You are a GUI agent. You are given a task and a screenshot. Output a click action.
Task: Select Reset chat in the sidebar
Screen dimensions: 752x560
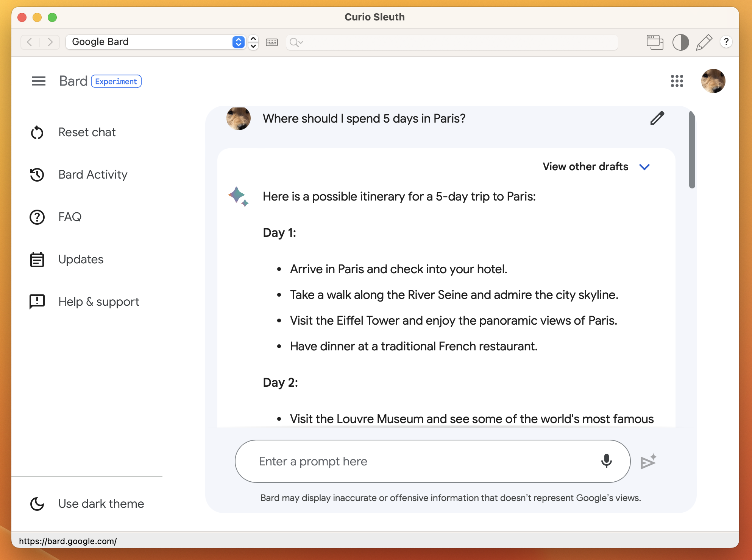click(x=87, y=132)
